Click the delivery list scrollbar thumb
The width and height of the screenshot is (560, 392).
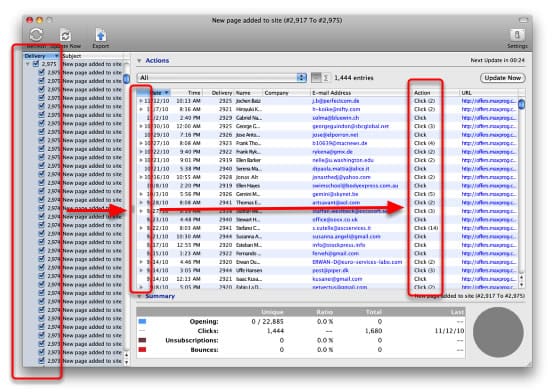(x=126, y=78)
